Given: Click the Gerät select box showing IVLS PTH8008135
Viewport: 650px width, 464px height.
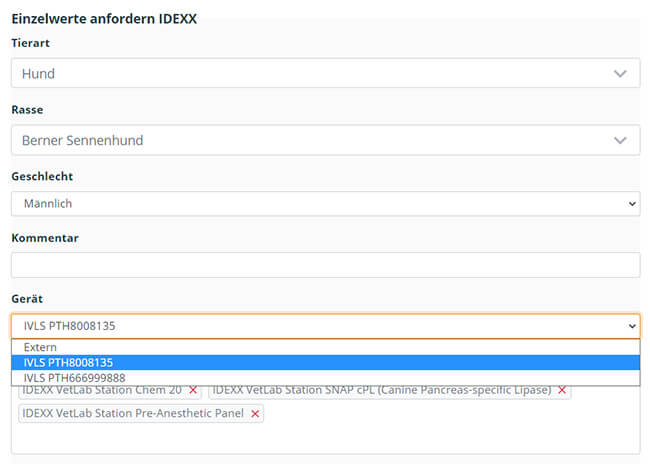Looking at the screenshot, I should point(325,326).
